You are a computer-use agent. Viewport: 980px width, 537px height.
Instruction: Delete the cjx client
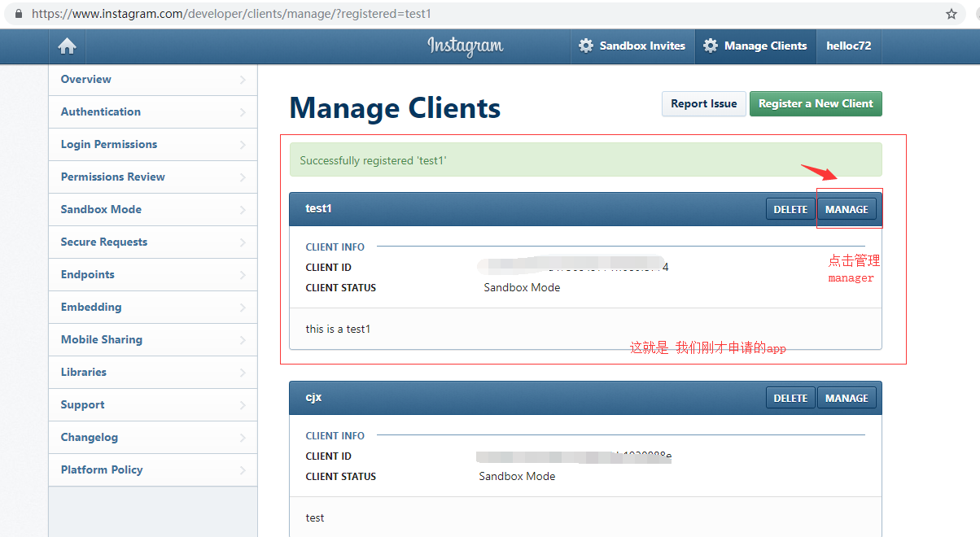point(790,398)
